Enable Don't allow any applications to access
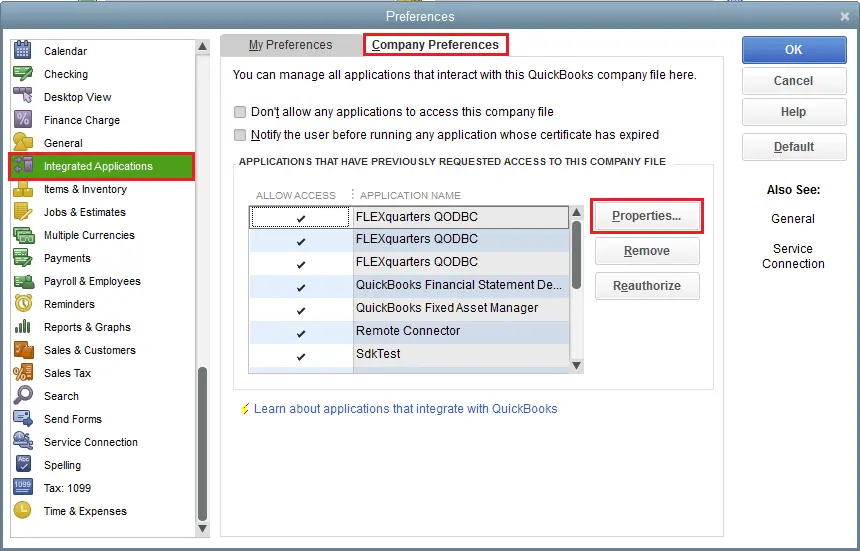This screenshot has width=860, height=551. 240,112
